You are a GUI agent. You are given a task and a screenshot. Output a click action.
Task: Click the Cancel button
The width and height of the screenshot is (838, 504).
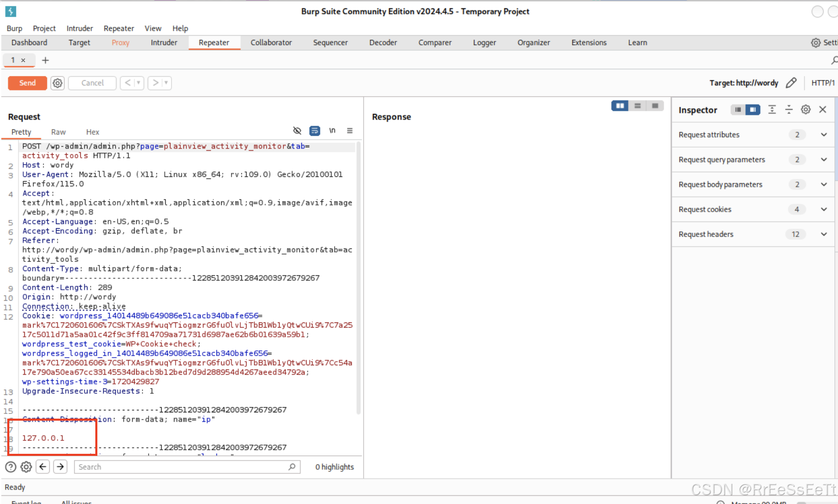pos(92,83)
